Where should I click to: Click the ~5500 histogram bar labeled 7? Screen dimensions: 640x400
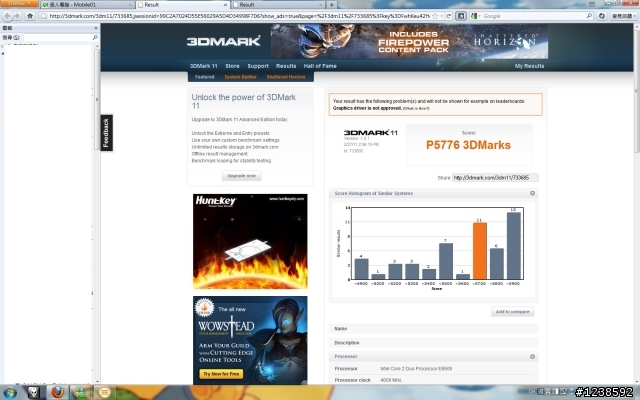pyautogui.click(x=446, y=261)
